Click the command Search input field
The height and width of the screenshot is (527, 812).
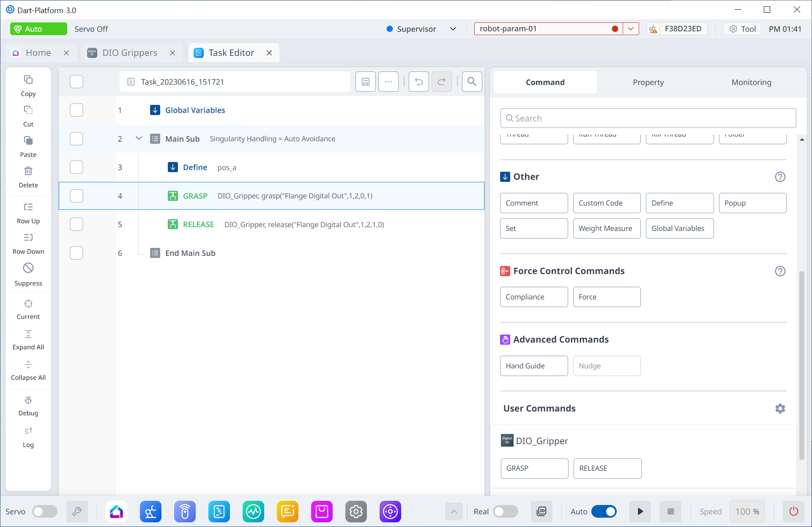(x=648, y=118)
